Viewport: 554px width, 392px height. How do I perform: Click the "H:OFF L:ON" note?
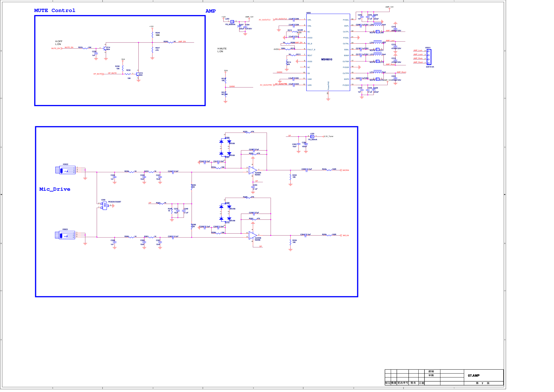pos(59,43)
